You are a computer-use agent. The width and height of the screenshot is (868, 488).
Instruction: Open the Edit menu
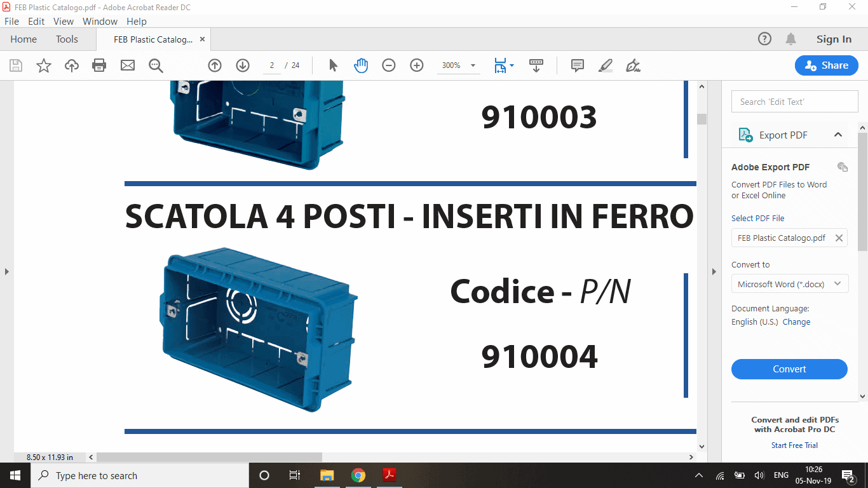36,22
